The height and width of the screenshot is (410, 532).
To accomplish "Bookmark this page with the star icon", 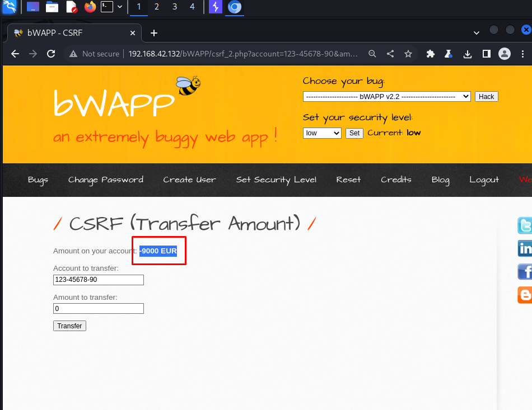I will (x=408, y=54).
